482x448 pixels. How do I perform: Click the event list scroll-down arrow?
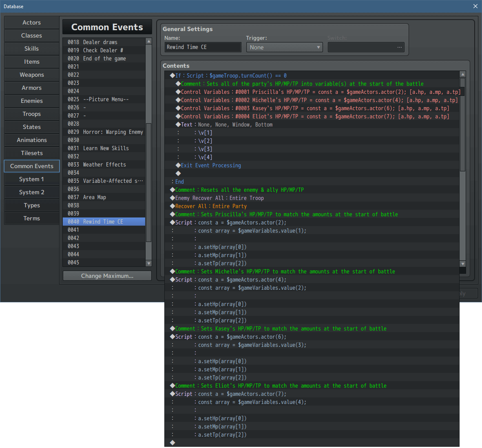pos(149,264)
